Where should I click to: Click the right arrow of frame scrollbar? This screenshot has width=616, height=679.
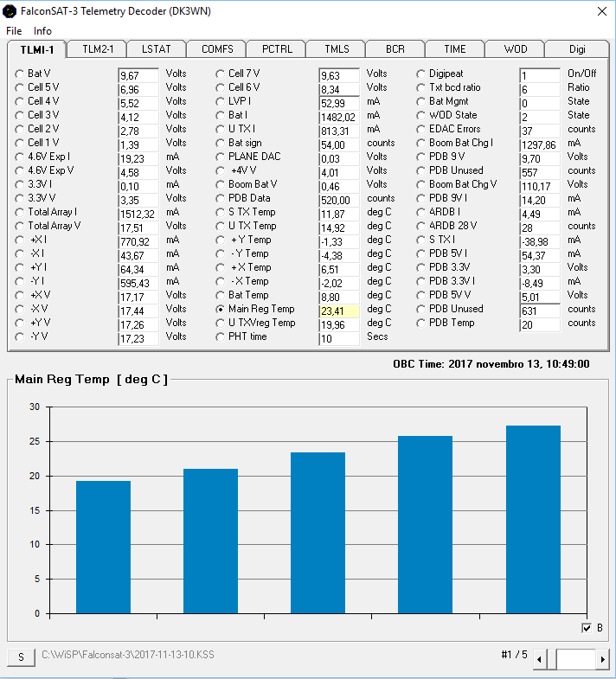[602, 659]
